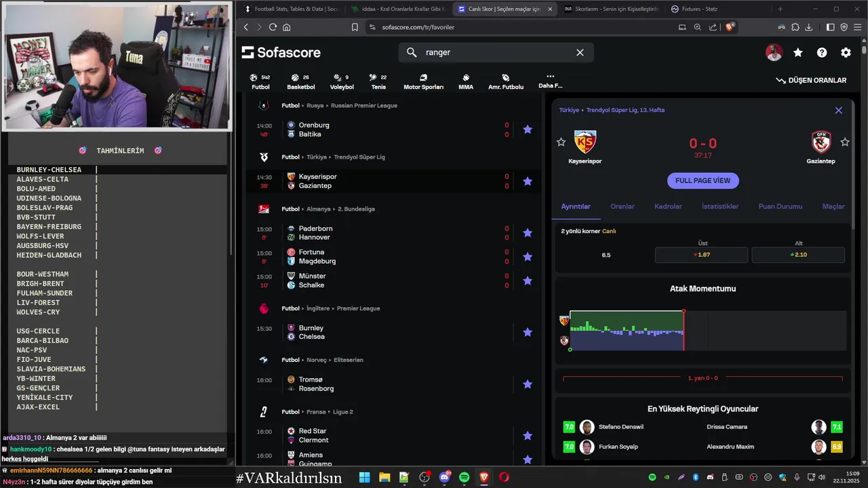Select the Futbol sport category
The width and height of the screenshot is (868, 488).
[x=260, y=81]
